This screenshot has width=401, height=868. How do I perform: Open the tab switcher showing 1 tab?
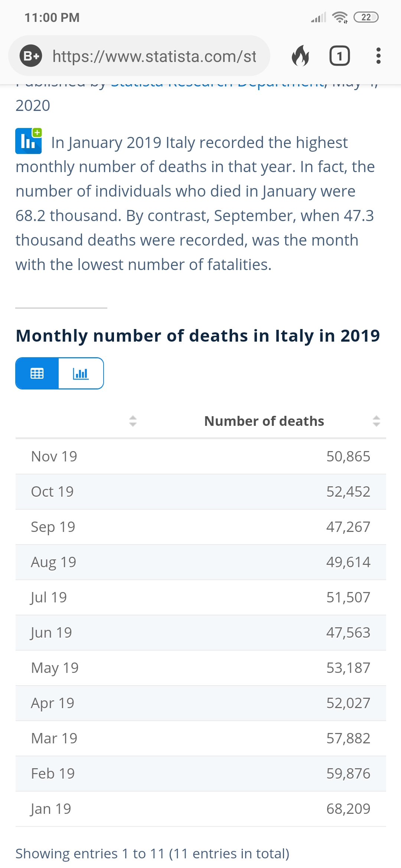[x=339, y=56]
